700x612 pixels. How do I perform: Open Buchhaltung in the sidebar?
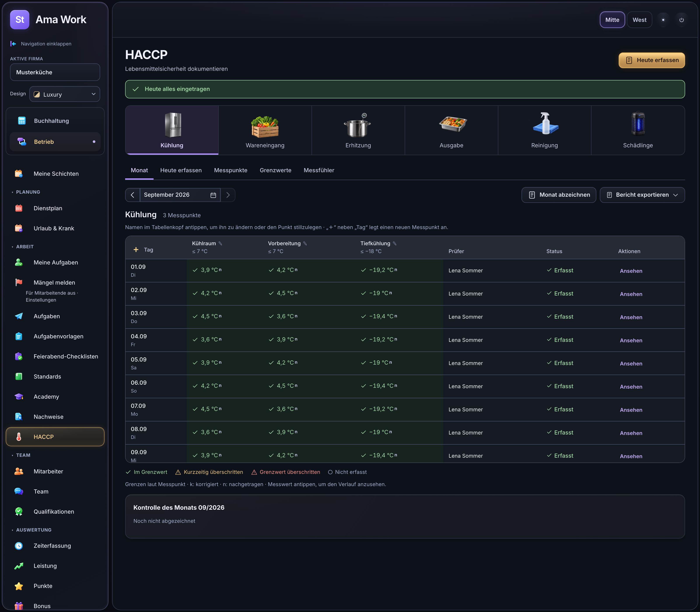(55, 121)
